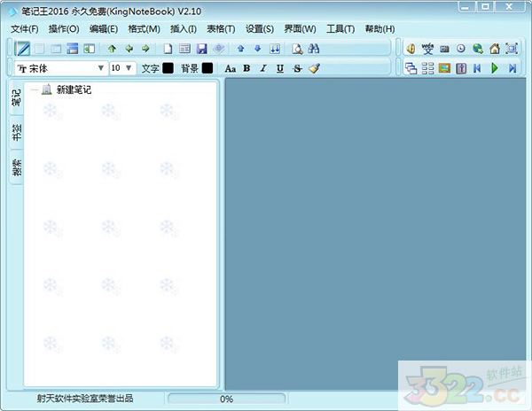Toggle strikethrough S formatting

[297, 69]
